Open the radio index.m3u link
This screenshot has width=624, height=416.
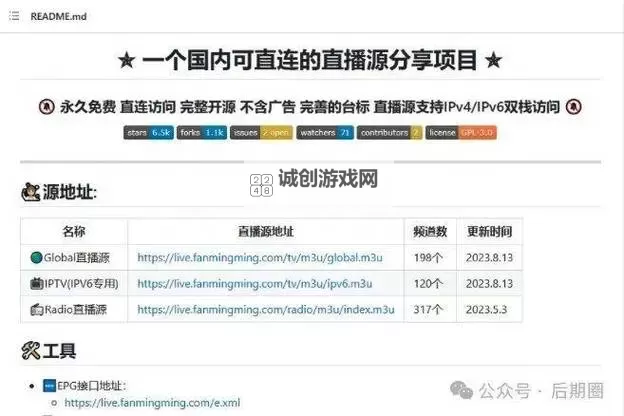point(266,309)
